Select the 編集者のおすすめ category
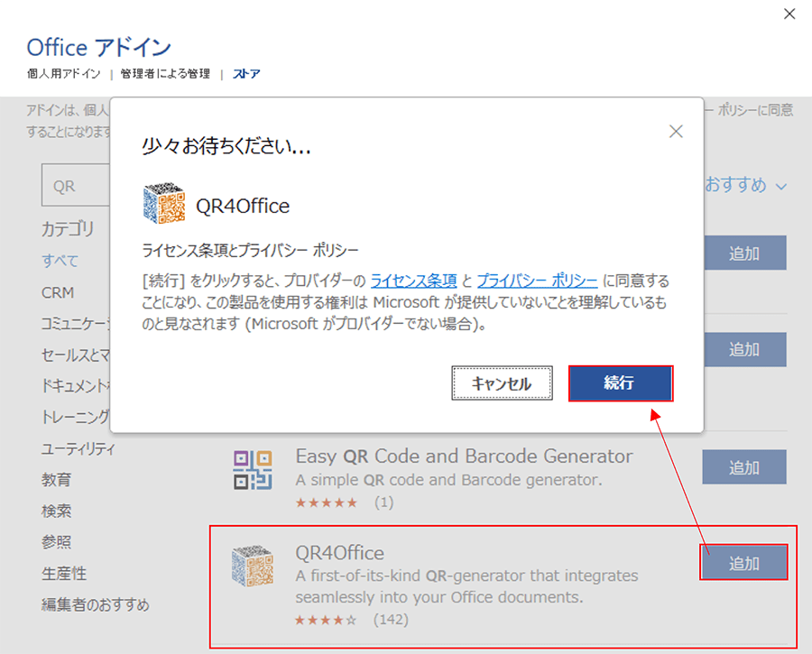The width and height of the screenshot is (812, 654). click(96, 604)
